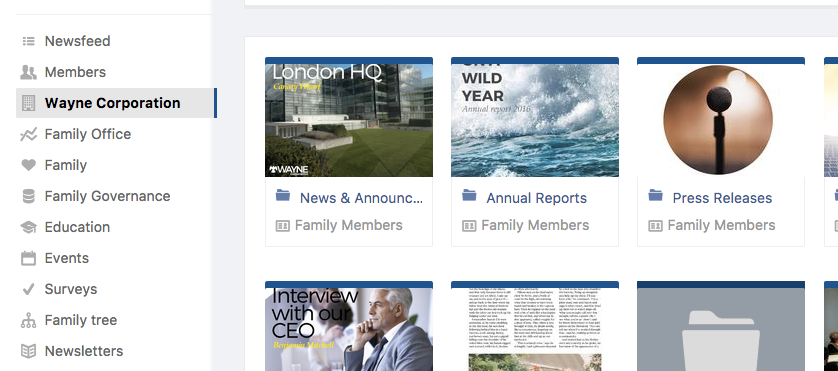
Task: Click Family Members label under News & Announcements
Action: pyautogui.click(x=348, y=226)
